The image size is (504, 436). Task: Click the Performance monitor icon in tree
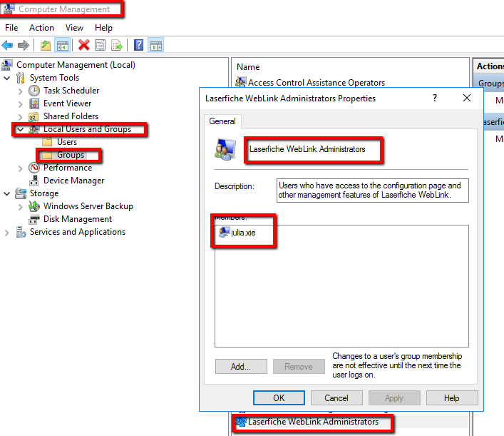pos(34,168)
